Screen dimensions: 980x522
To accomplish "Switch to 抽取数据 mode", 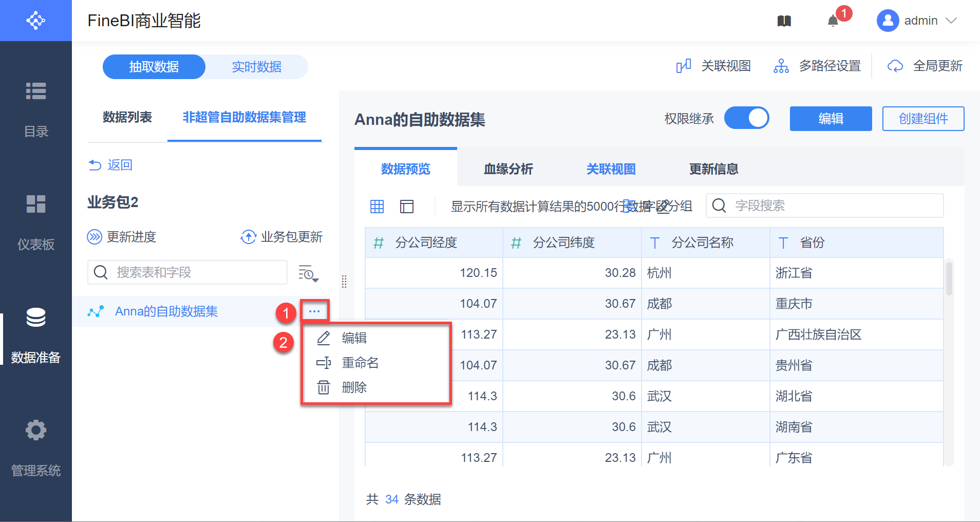I will coord(154,67).
